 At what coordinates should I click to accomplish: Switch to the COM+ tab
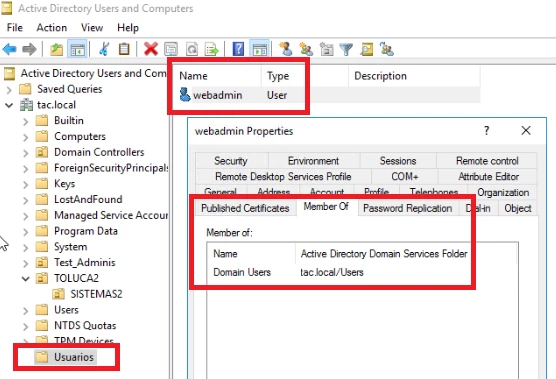tap(405, 177)
